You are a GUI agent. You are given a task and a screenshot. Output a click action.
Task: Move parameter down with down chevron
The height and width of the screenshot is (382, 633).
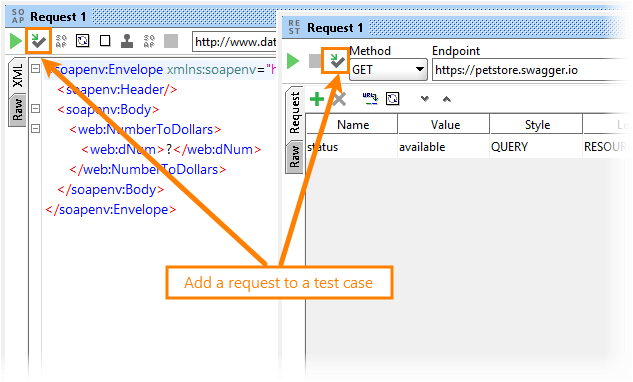[x=424, y=99]
